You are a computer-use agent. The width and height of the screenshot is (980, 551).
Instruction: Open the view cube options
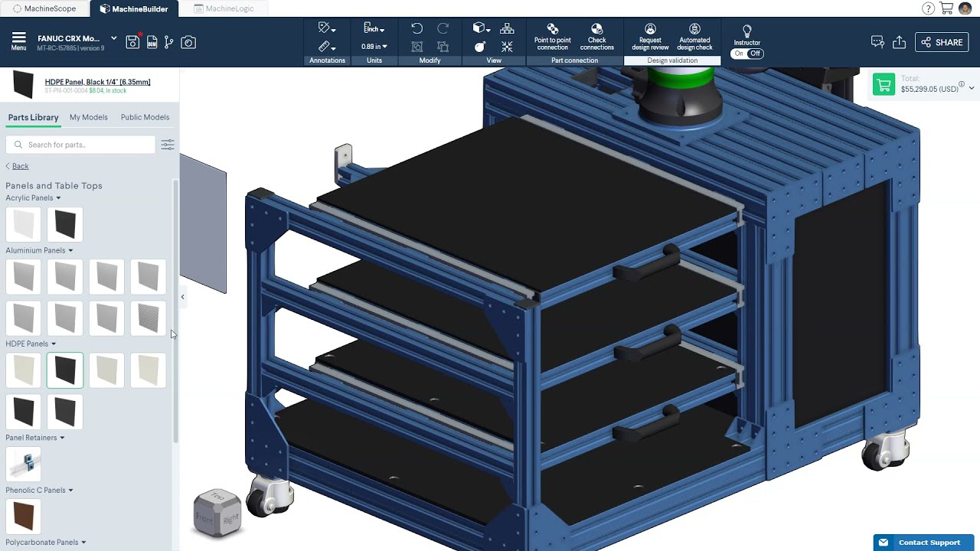click(x=481, y=28)
